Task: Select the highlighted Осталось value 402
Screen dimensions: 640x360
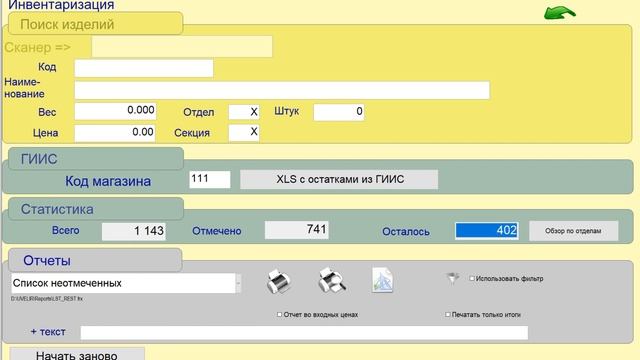Action: pos(487,231)
